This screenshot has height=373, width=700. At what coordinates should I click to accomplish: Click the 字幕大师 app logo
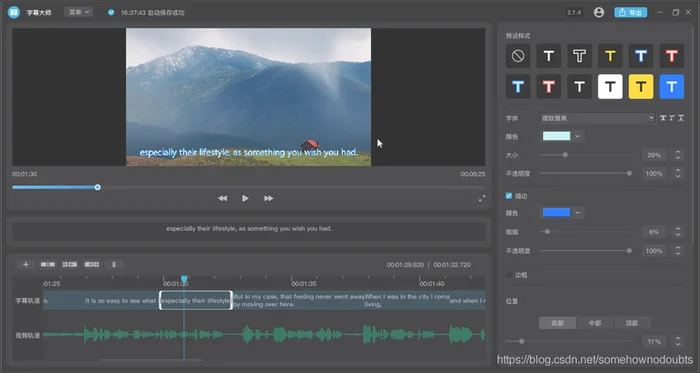(x=14, y=12)
